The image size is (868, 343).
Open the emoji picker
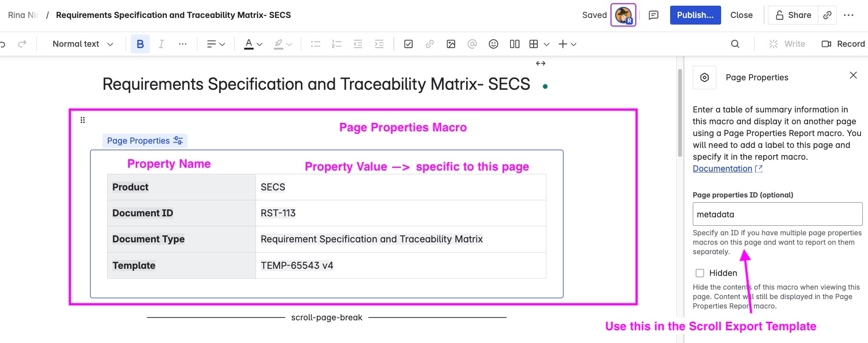494,44
